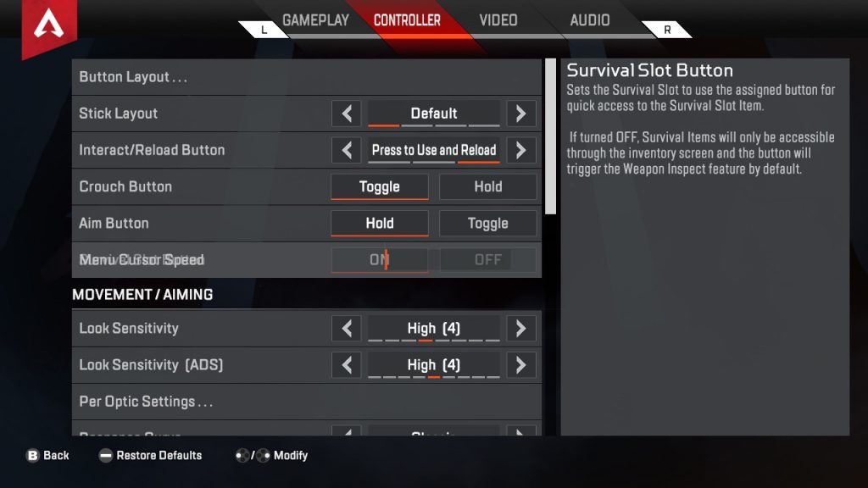
Task: Increase Look Sensitivity with right arrow
Action: pos(521,328)
